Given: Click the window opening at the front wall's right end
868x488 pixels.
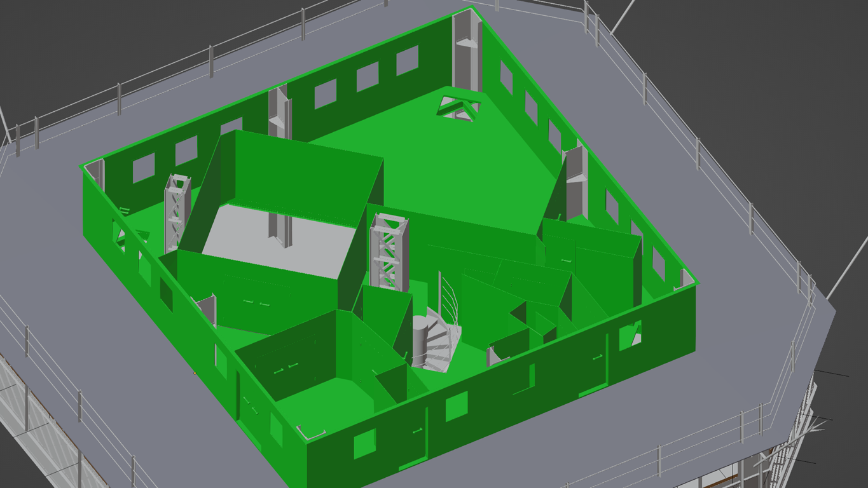Looking at the screenshot, I should (x=631, y=335).
